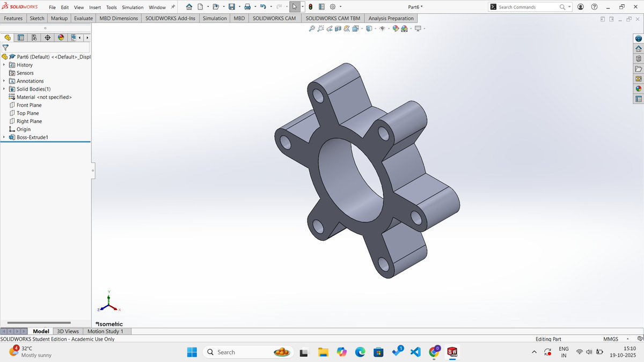Screen dimensions: 644x362
Task: Open View Settings monitor icon
Action: [418, 28]
